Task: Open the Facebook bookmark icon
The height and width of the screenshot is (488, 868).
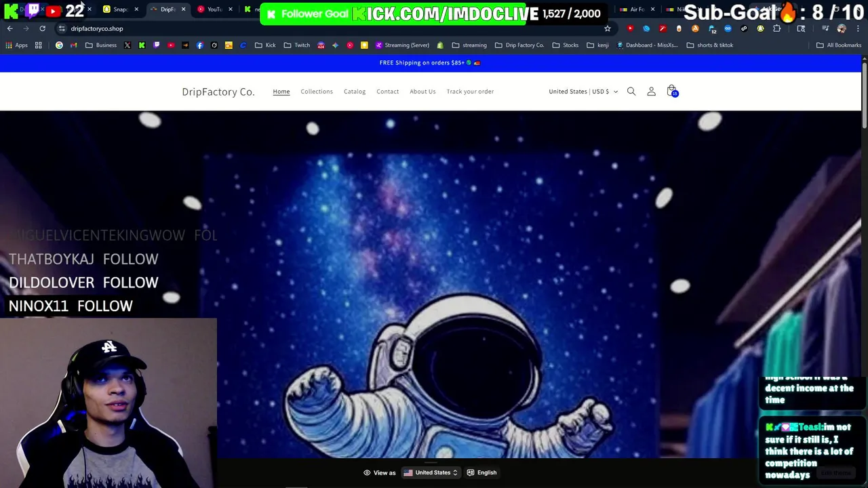Action: pyautogui.click(x=199, y=45)
